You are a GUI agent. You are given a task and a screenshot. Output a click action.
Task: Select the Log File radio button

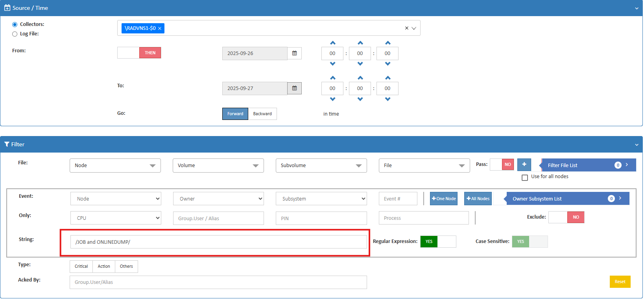(x=15, y=34)
